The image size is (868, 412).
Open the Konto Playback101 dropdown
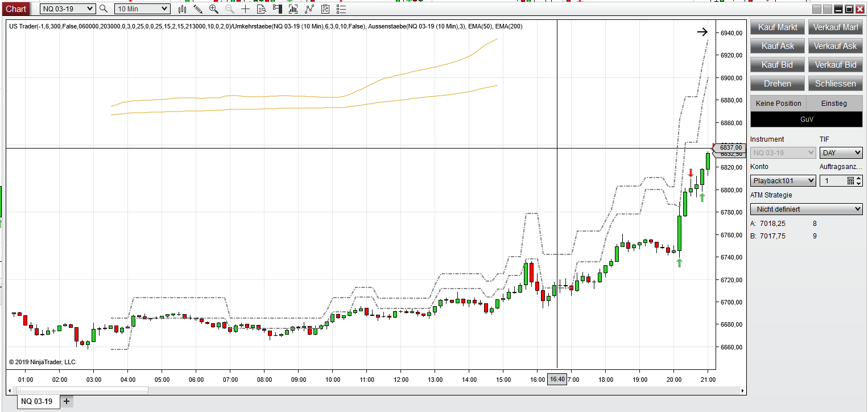pyautogui.click(x=783, y=181)
